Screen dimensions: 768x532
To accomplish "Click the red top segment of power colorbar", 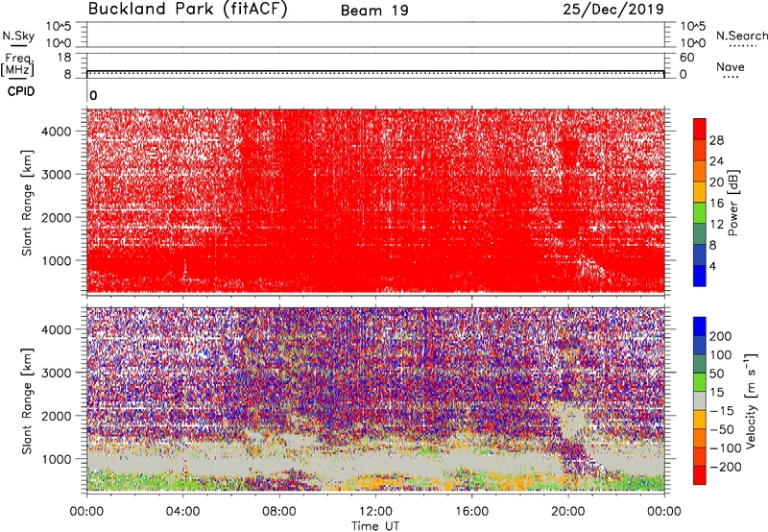I will (700, 130).
